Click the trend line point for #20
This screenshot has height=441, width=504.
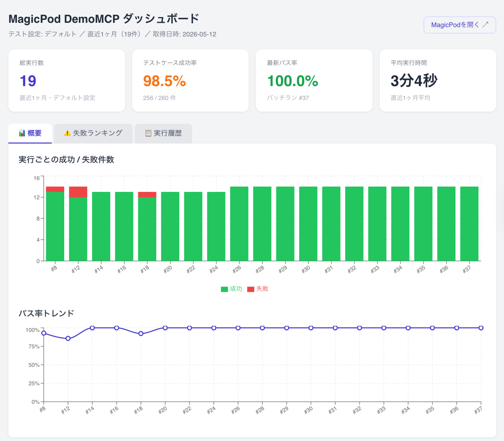pos(165,328)
